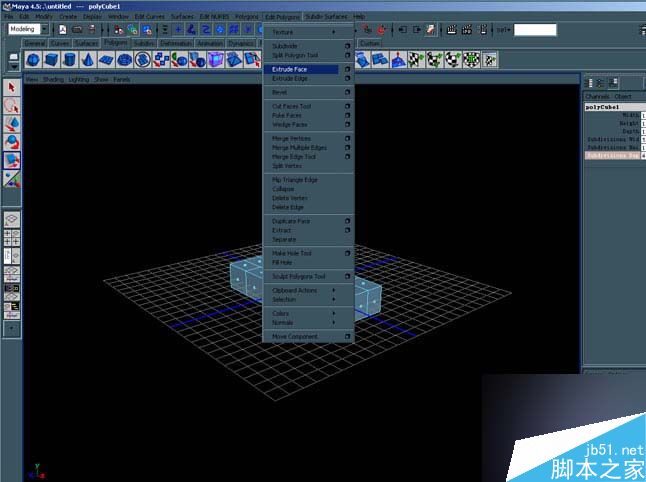Open the Object menu in Channel Box
This screenshot has width=646, height=482.
point(623,96)
